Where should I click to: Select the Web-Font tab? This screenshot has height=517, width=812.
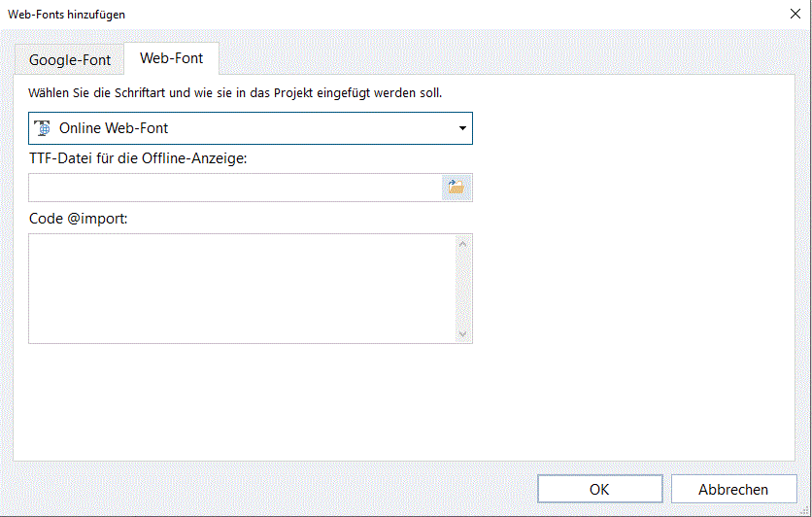click(172, 58)
